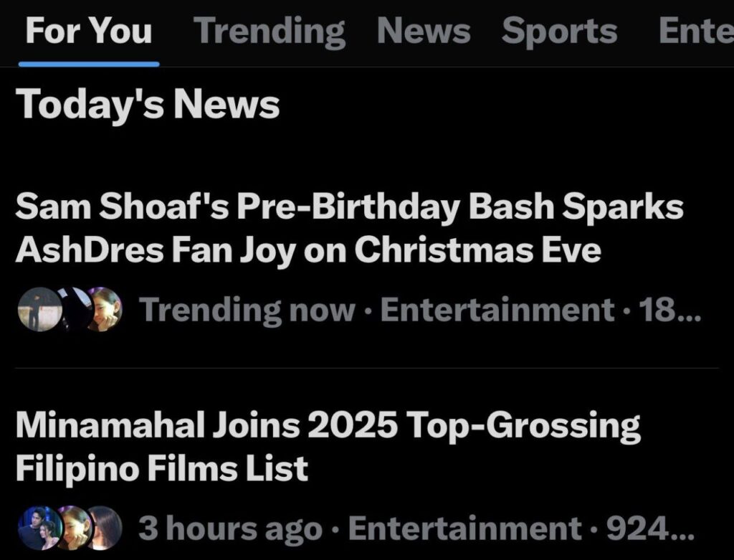Click the truncated 18 post count
The height and width of the screenshot is (560, 734).
670,310
